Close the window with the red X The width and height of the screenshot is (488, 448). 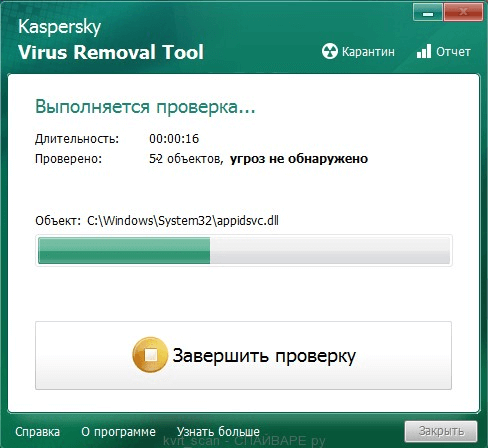click(x=463, y=13)
